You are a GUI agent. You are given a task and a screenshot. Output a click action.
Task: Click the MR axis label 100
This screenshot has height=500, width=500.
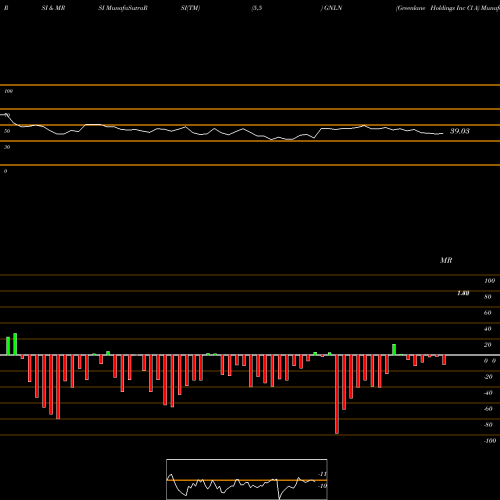[489, 281]
